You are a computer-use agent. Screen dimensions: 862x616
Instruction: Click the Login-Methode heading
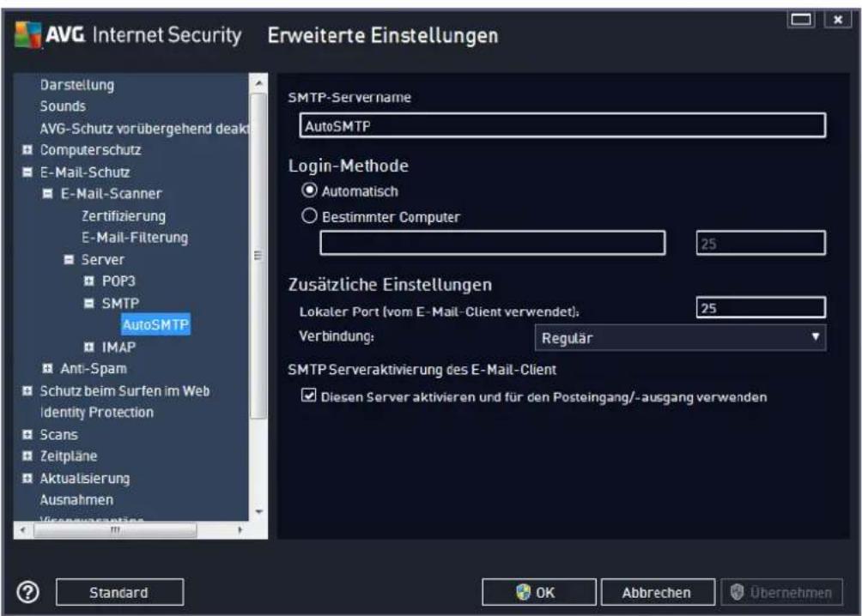pos(349,166)
